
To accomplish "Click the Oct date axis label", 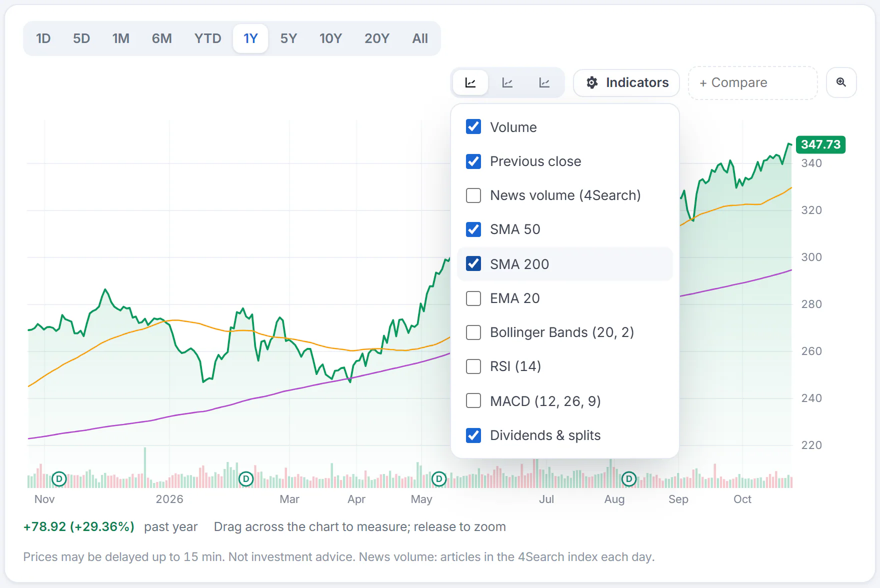I will coord(742,499).
